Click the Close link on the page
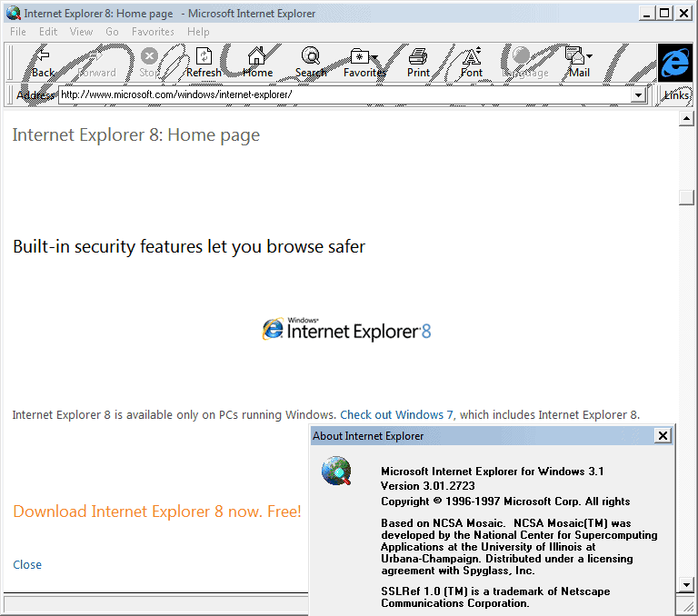The width and height of the screenshot is (698, 616). (x=27, y=565)
